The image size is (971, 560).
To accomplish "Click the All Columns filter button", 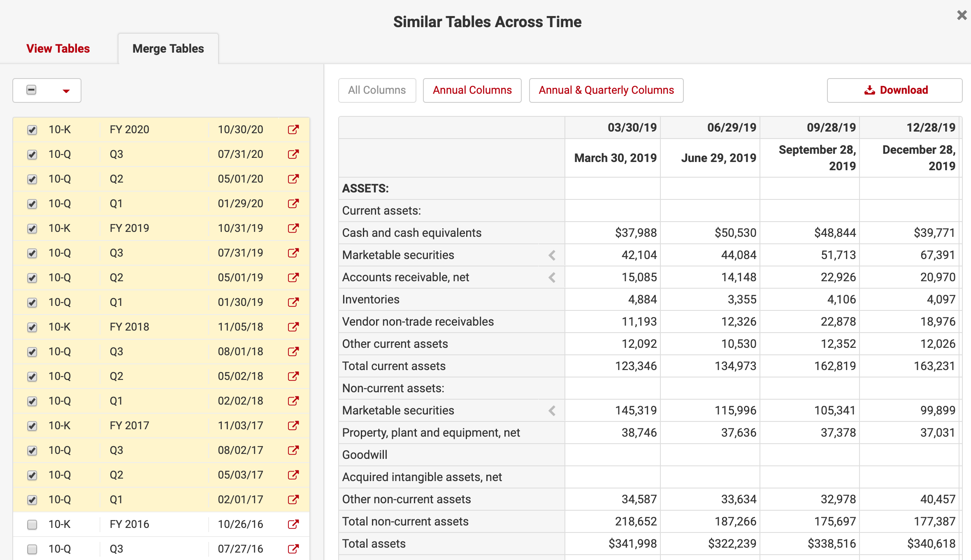I will (x=377, y=90).
